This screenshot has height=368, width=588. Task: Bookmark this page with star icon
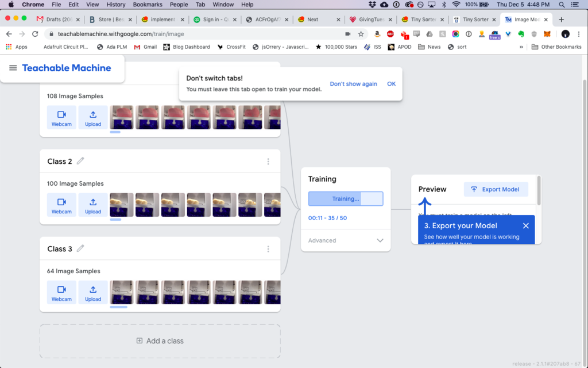361,34
